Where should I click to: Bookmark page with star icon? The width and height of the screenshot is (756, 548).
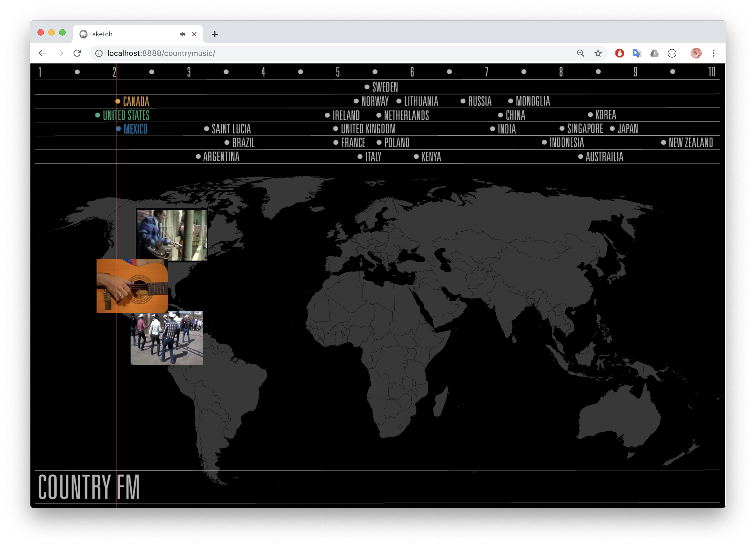click(x=598, y=53)
